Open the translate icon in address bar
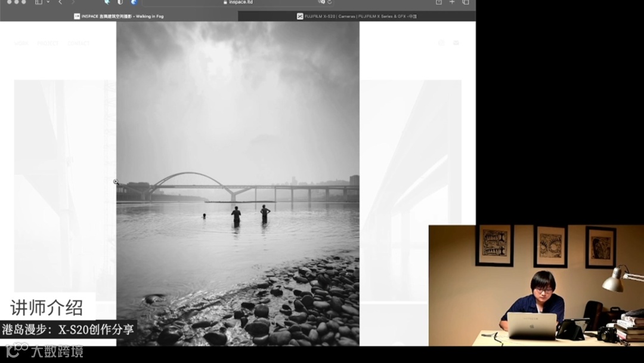 coord(321,2)
